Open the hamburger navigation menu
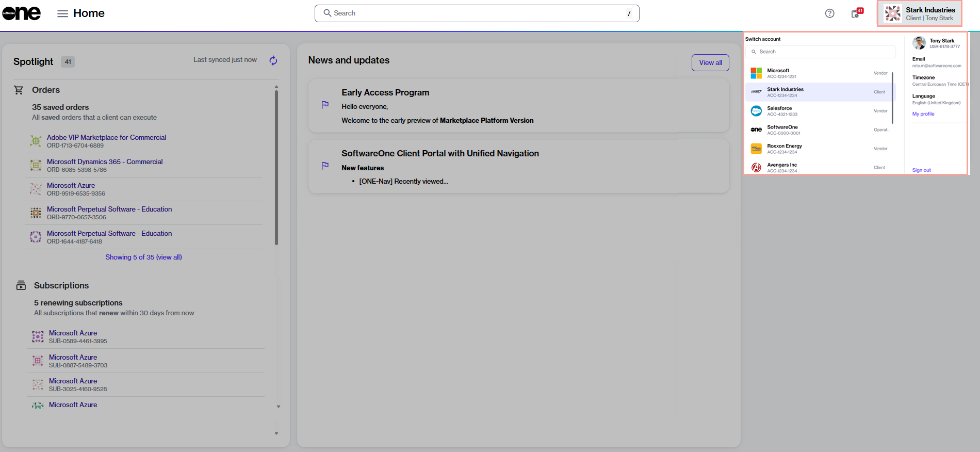980x452 pixels. click(62, 13)
